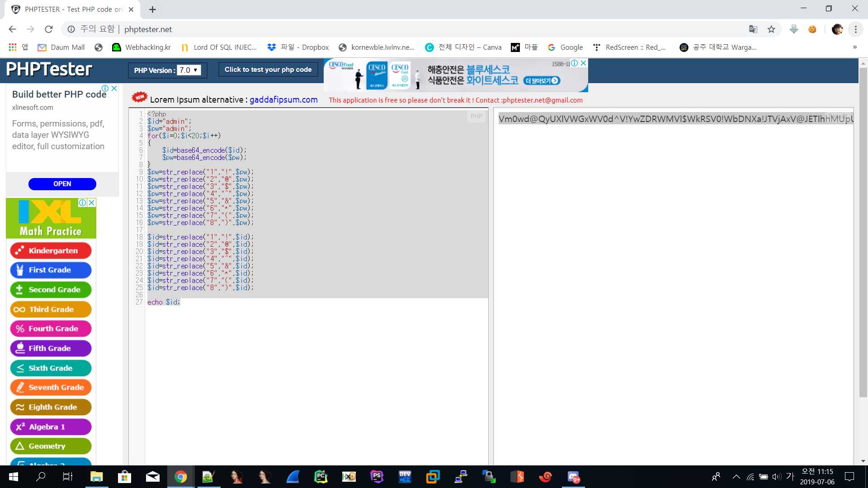Viewport: 868px width, 488px height.
Task: Expand the hidden bookmarks overflow chevron
Action: point(854,47)
